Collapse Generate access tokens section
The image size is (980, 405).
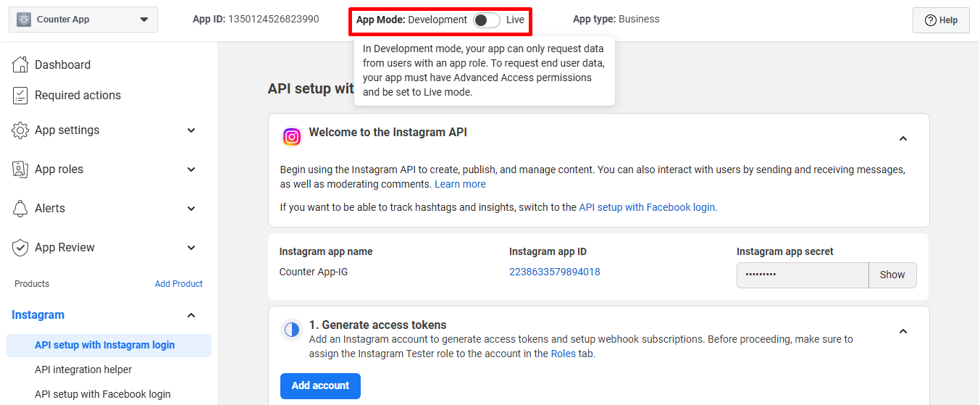(903, 331)
